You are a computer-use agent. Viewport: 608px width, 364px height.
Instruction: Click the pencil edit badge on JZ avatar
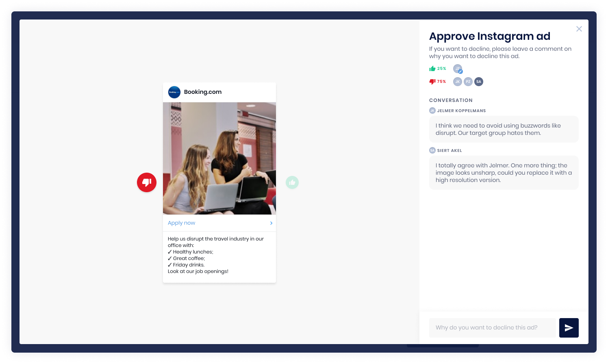(460, 71)
